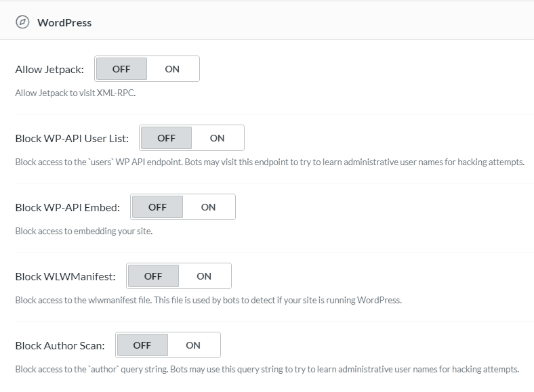Turn Block WLWManifest ON
Image resolution: width=534 pixels, height=392 pixels.
pyautogui.click(x=205, y=276)
